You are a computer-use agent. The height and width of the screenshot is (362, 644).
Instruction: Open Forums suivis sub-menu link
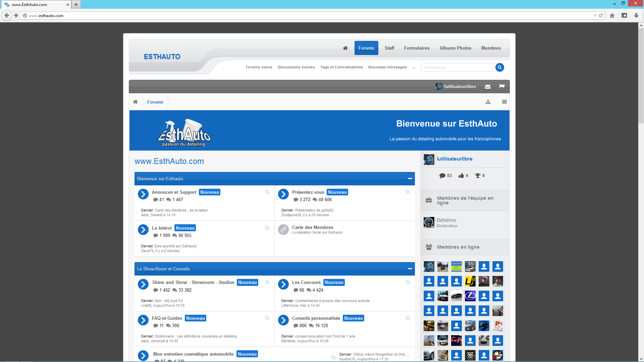point(259,67)
